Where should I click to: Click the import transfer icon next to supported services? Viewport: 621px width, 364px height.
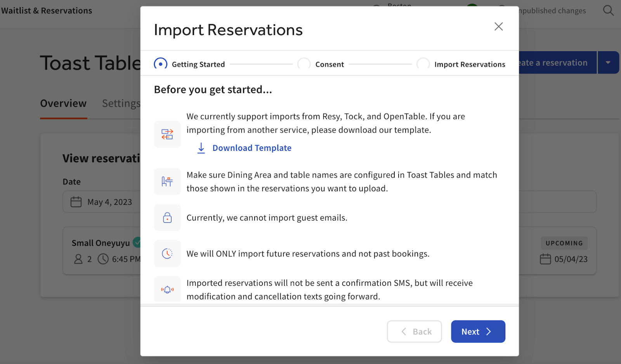point(167,134)
